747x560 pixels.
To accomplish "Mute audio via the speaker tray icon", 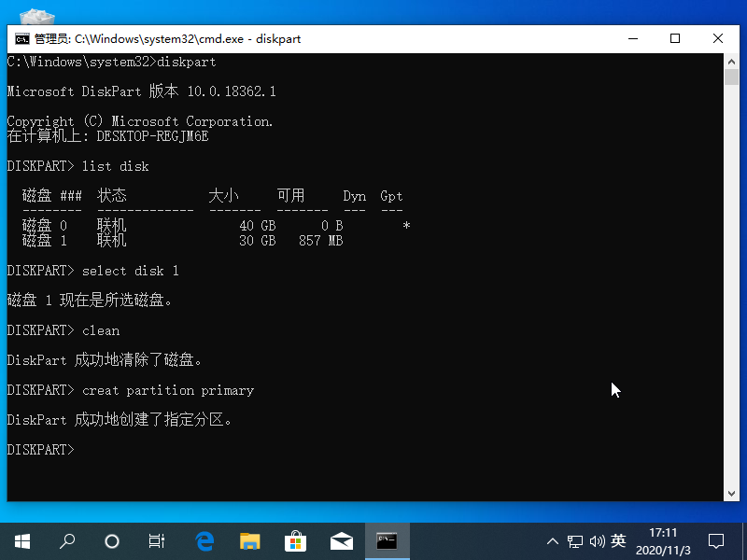I will click(598, 541).
